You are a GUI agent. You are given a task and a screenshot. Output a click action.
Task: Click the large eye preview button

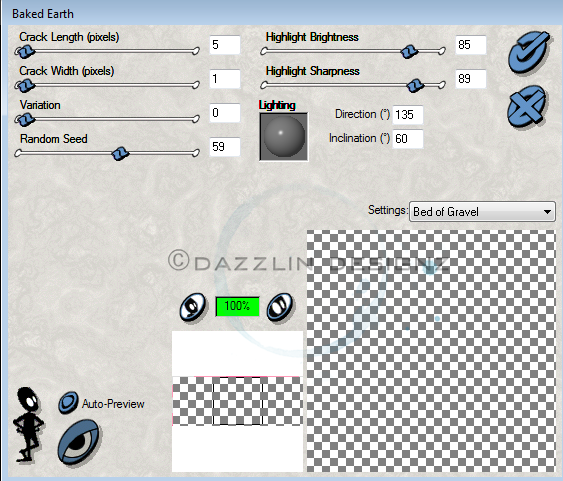79,442
